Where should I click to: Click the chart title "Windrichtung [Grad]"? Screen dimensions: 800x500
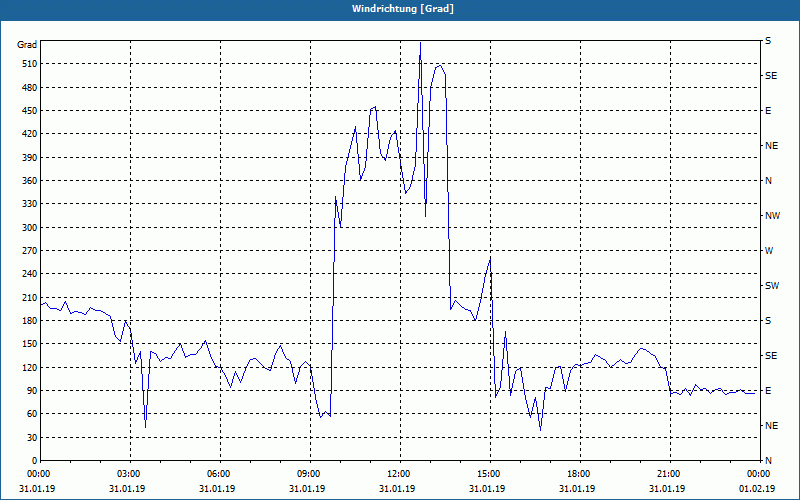403,9
